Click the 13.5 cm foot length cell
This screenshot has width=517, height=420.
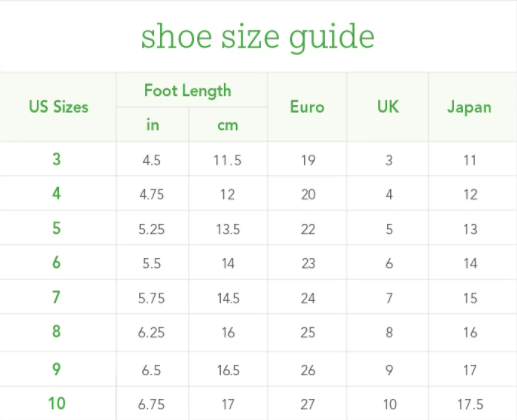228,229
